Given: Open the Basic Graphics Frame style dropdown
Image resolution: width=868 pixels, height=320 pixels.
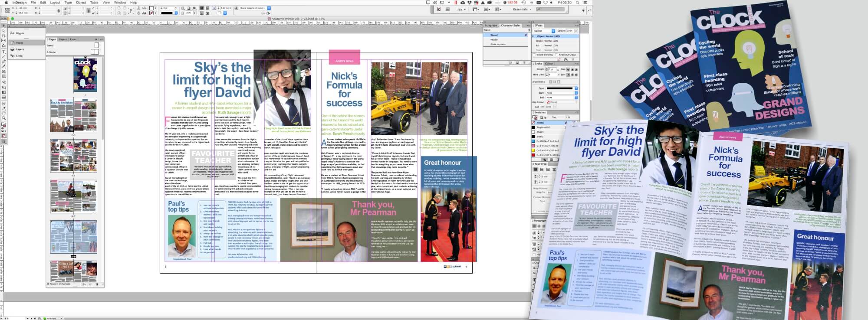Looking at the screenshot, I should (x=255, y=8).
